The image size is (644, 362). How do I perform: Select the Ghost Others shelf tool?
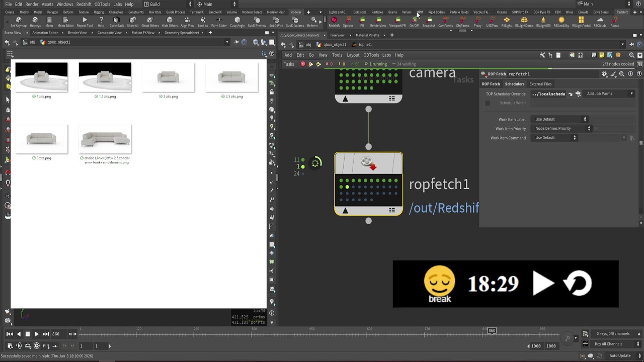click(x=150, y=22)
